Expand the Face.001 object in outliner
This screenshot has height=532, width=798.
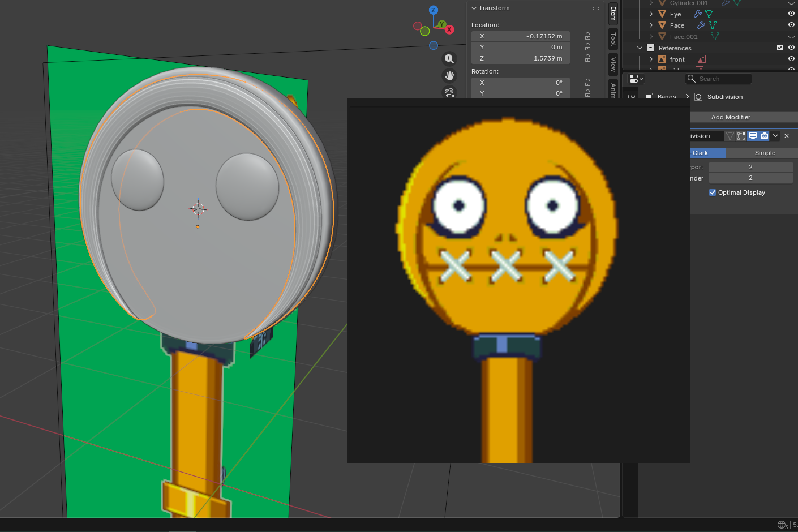coord(651,36)
